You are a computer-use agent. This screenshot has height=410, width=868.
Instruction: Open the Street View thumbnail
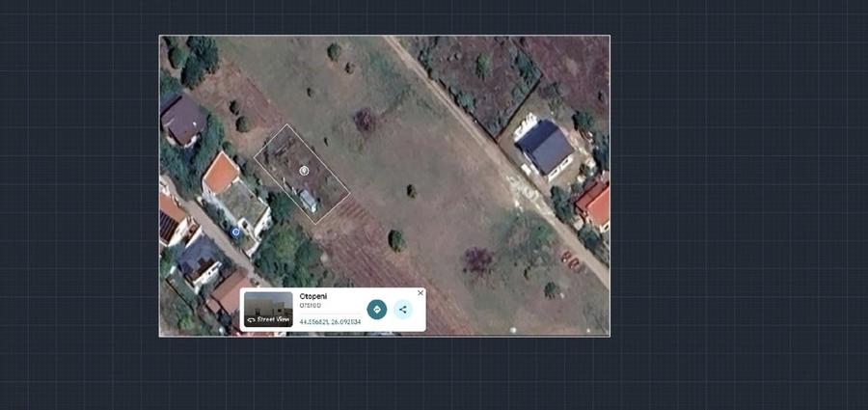pos(267,310)
